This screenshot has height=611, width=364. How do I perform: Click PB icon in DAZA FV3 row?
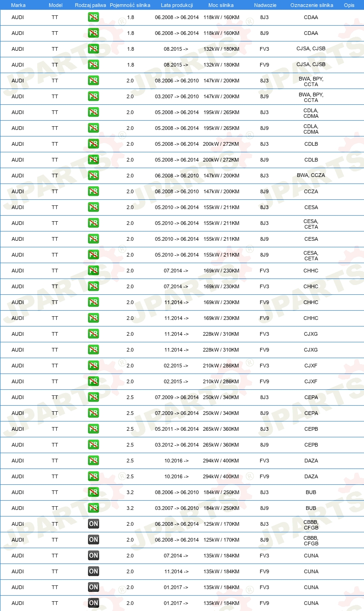93,461
